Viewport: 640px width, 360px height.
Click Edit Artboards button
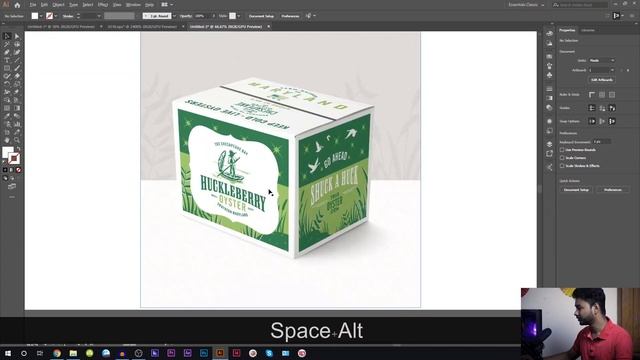click(602, 80)
